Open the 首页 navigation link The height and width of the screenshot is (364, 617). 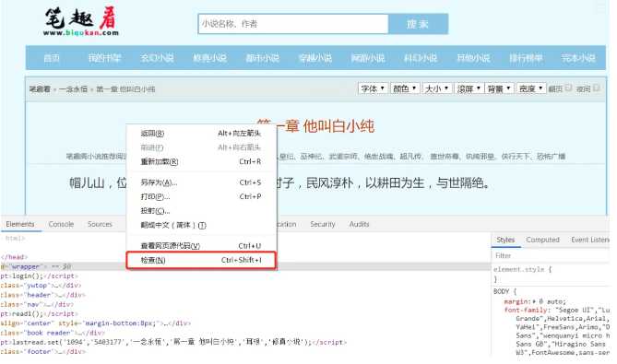52,58
